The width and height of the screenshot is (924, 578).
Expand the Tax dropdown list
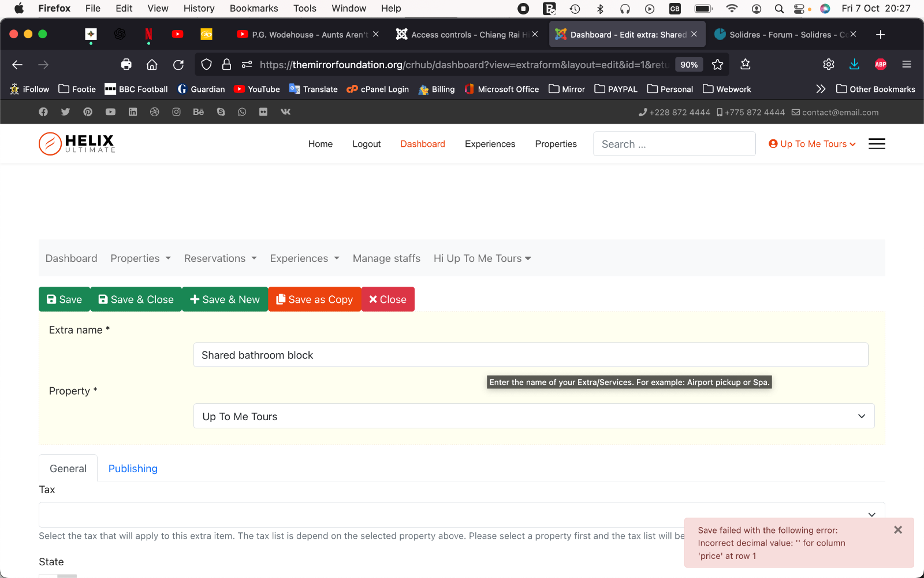click(461, 514)
